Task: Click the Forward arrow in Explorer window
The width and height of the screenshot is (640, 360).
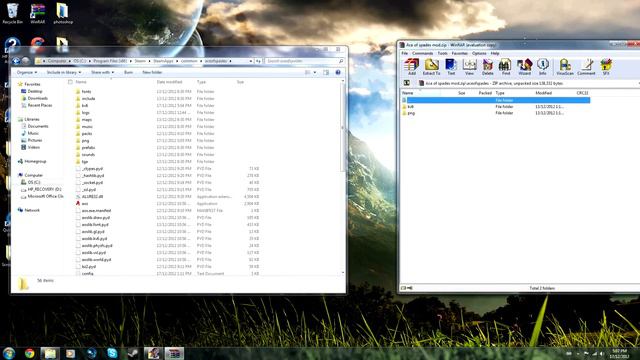Action: 25,61
